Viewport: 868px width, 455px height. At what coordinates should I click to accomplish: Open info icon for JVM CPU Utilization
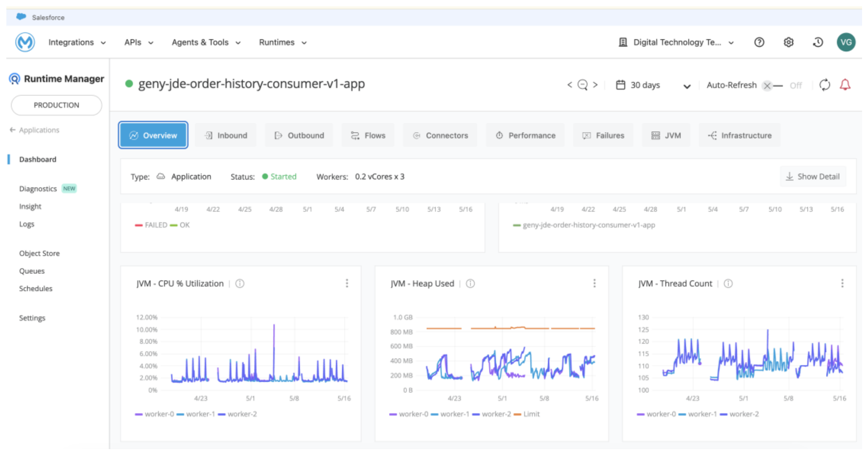pos(240,284)
